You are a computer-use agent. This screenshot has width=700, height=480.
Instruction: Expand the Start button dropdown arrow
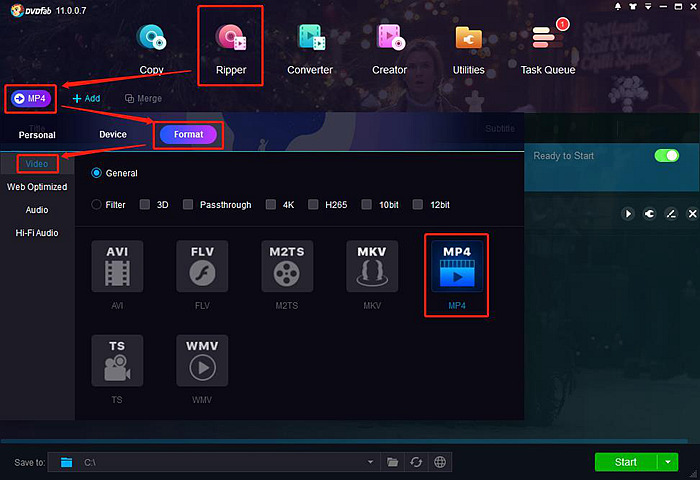668,462
